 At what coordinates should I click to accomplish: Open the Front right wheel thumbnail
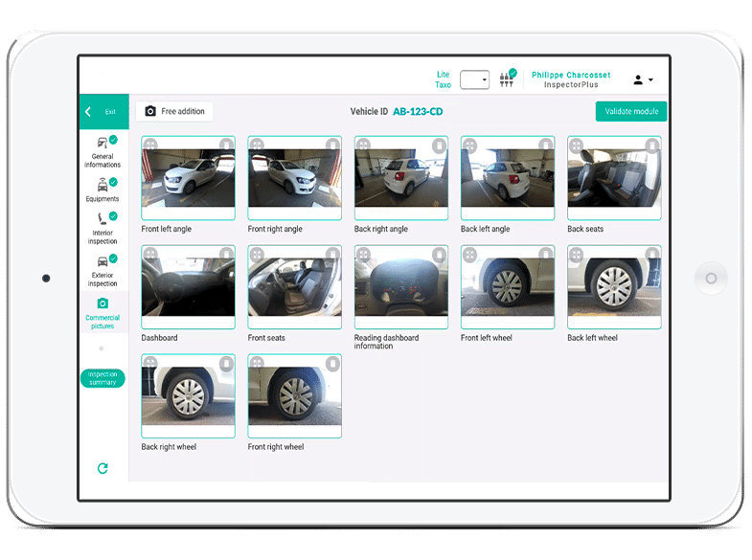(x=294, y=395)
